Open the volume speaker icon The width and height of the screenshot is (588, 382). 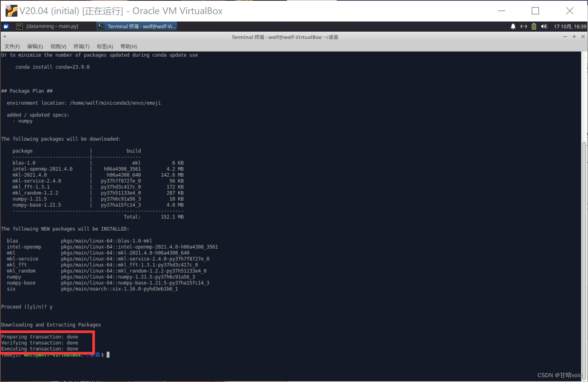544,26
